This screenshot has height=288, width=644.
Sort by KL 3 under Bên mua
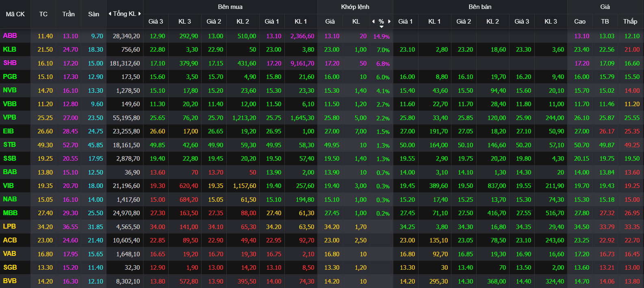click(x=184, y=21)
